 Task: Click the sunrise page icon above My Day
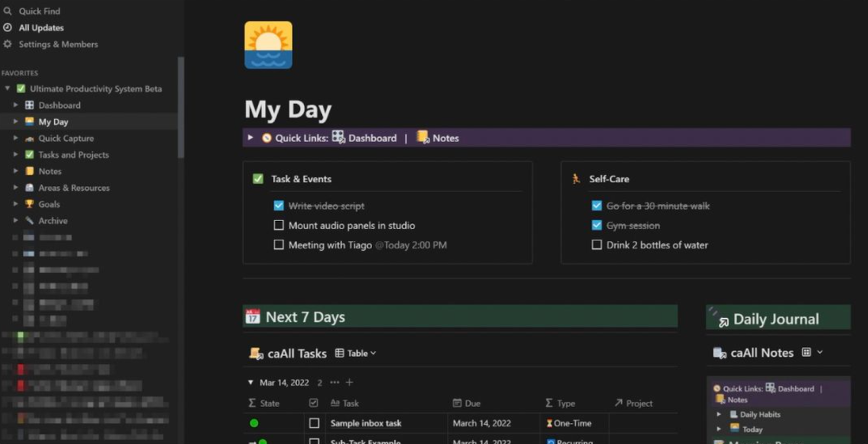tap(268, 45)
